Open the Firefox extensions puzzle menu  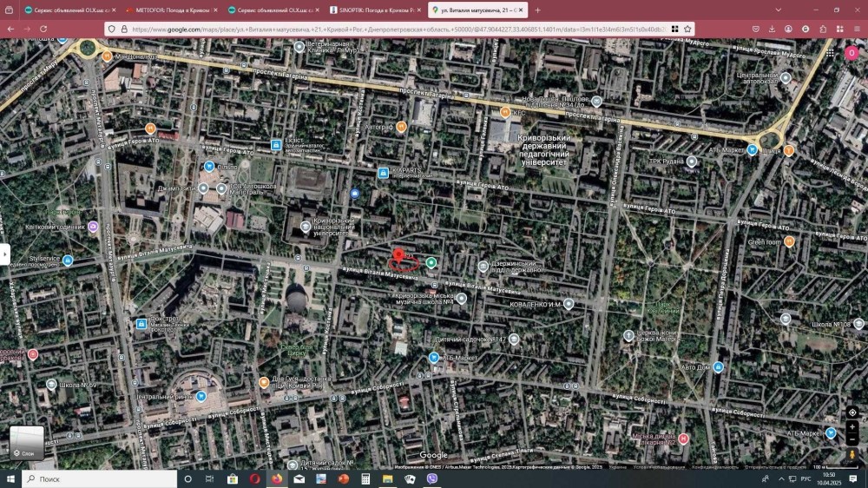(823, 29)
